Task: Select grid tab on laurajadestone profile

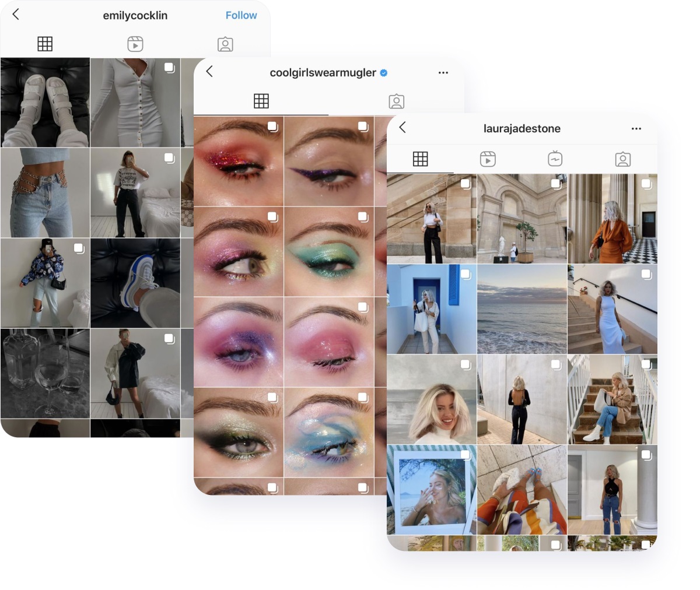Action: (x=420, y=159)
